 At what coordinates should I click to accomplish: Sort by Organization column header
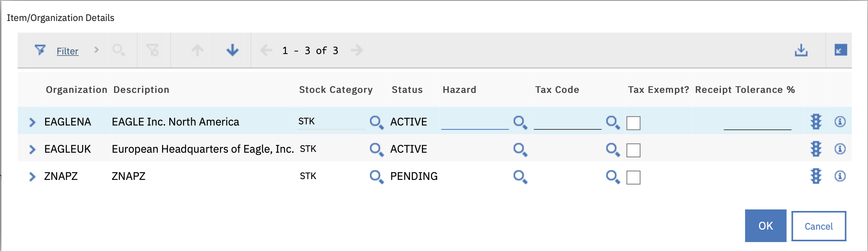point(76,90)
